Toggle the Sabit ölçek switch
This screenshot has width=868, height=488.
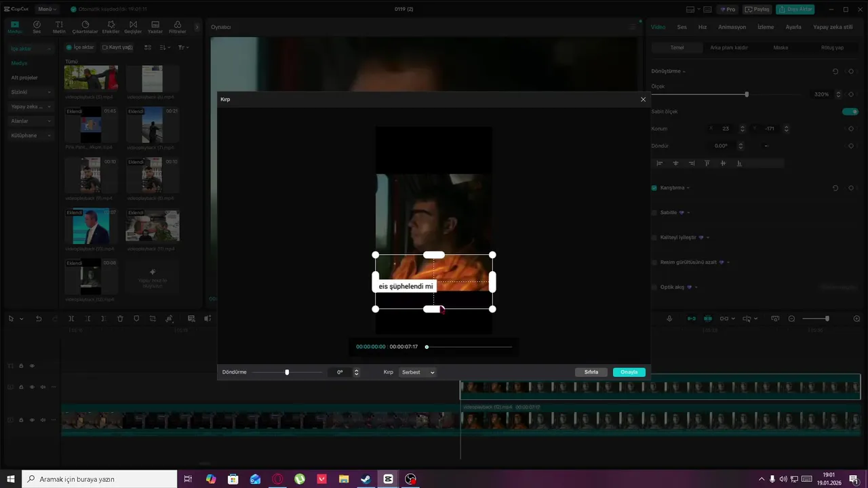click(850, 111)
